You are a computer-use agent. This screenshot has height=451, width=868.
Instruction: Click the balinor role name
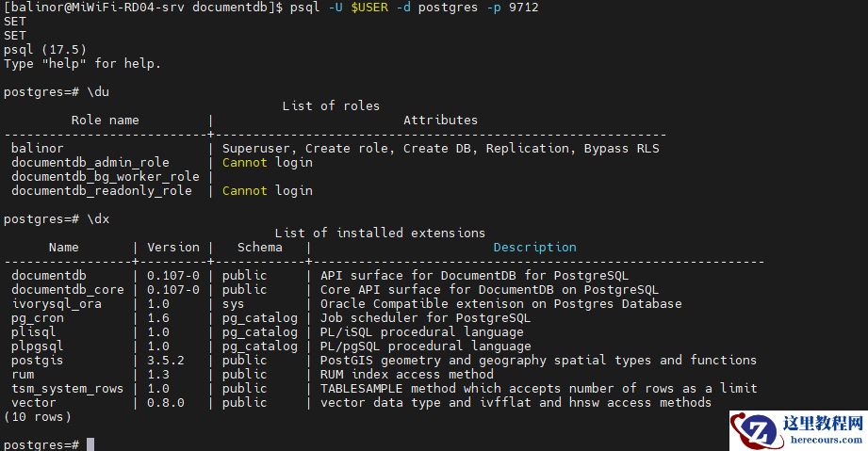38,148
